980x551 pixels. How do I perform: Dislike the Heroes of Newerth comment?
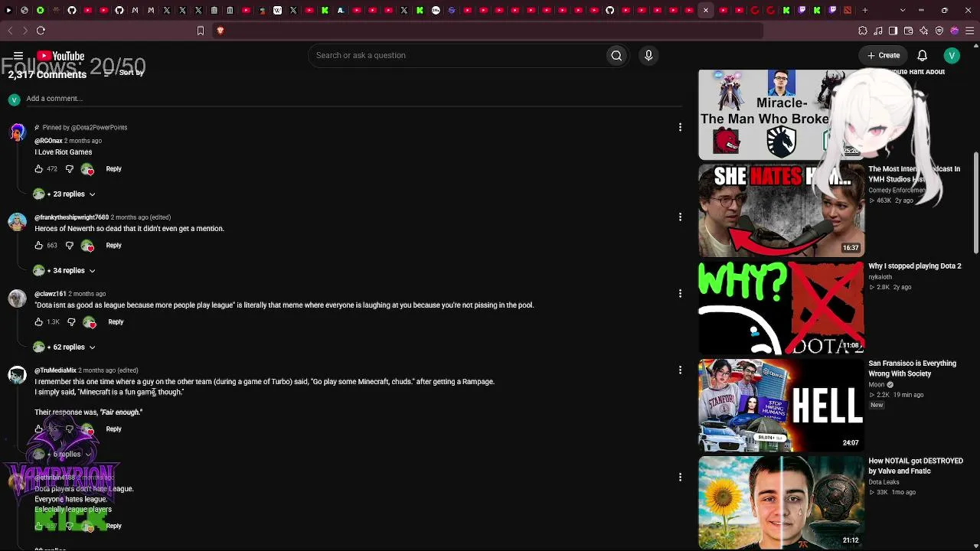pyautogui.click(x=69, y=246)
